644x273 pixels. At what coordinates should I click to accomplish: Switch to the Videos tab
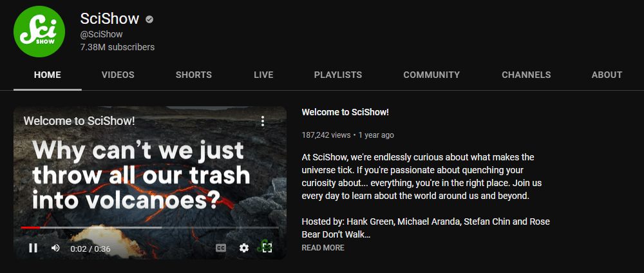pos(118,75)
